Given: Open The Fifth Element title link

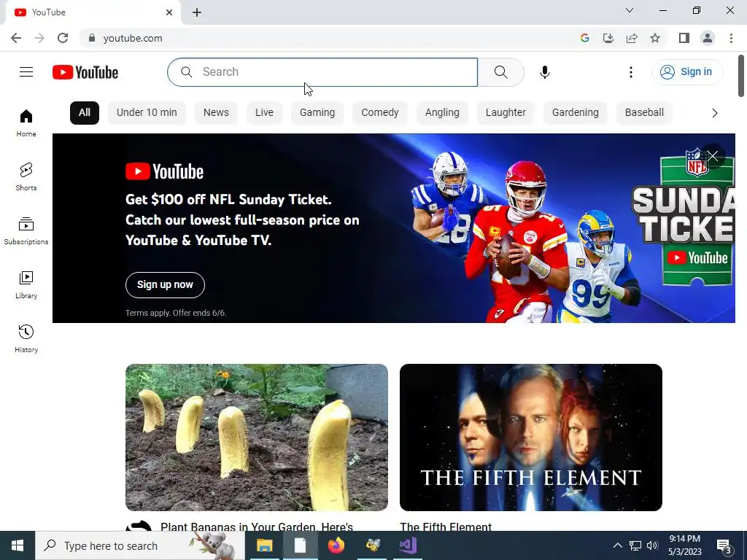Looking at the screenshot, I should (446, 526).
